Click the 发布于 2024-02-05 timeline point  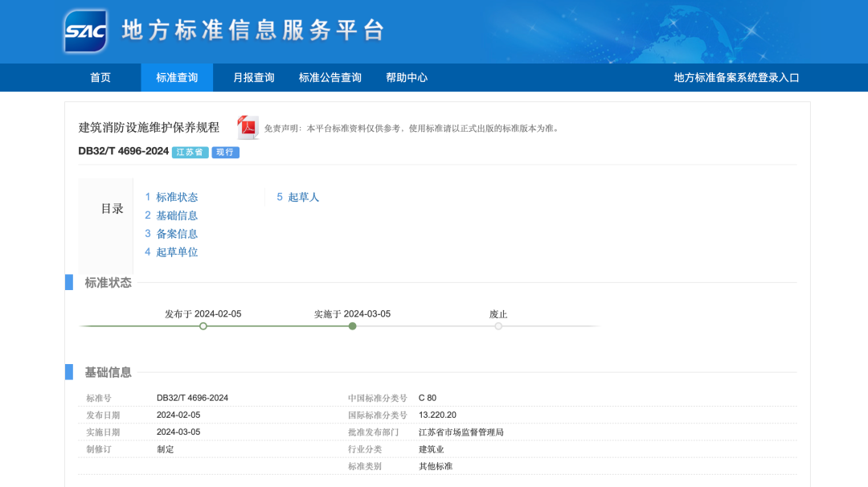[203, 326]
